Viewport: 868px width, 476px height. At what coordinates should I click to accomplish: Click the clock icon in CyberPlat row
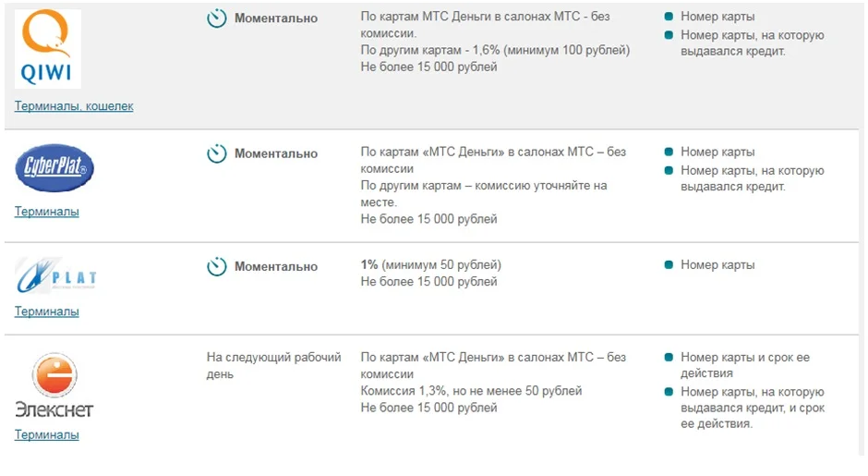[216, 153]
